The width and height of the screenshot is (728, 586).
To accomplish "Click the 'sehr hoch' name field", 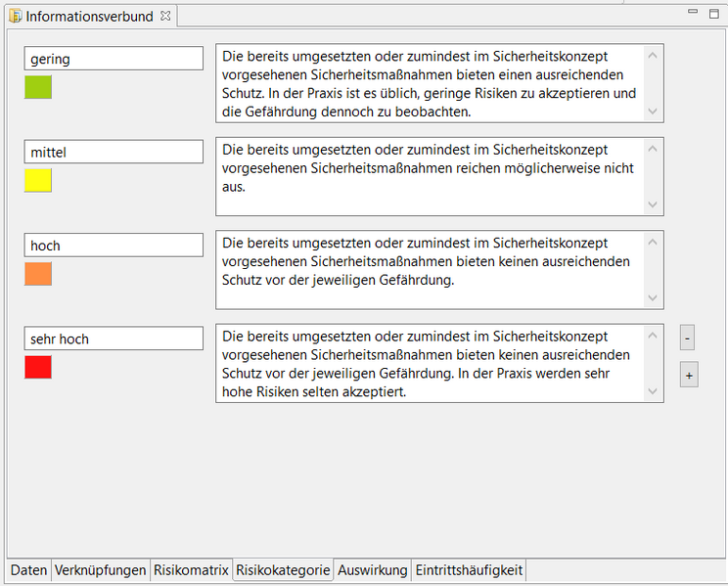I will click(x=114, y=338).
